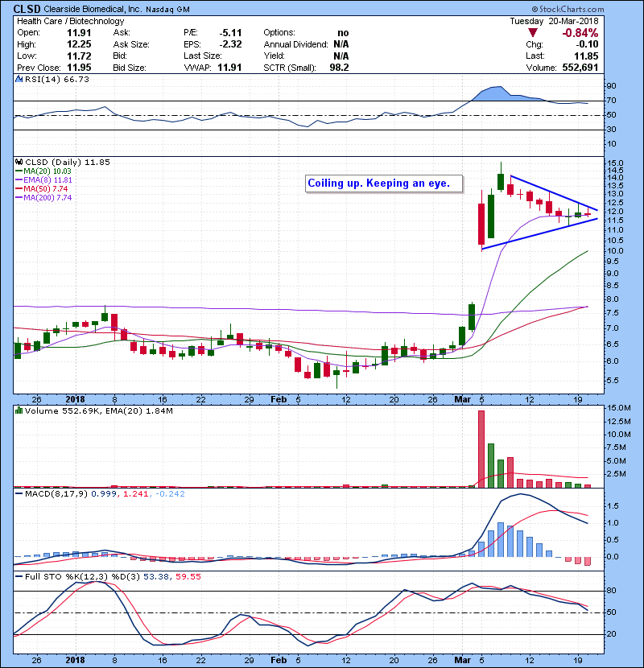
Task: Click the 15.0M volume axis label
Action: pyautogui.click(x=619, y=408)
